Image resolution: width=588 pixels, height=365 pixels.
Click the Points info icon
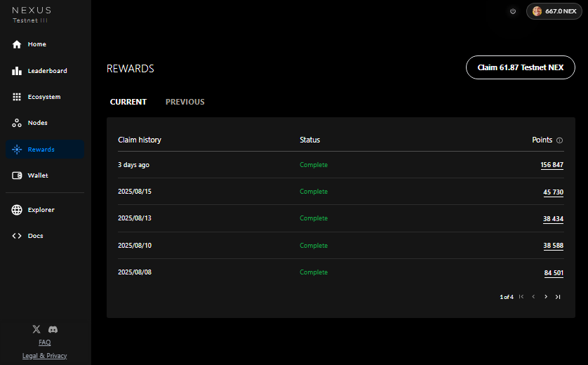(x=559, y=140)
